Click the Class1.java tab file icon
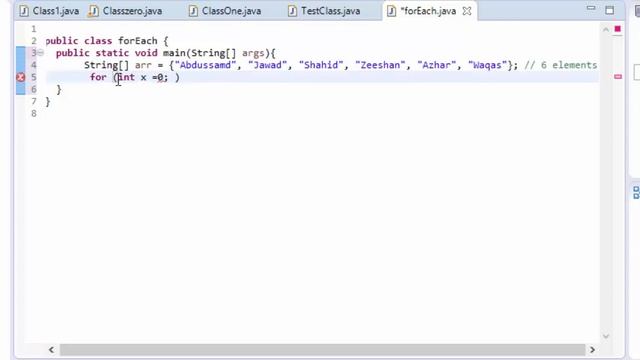 point(24,11)
